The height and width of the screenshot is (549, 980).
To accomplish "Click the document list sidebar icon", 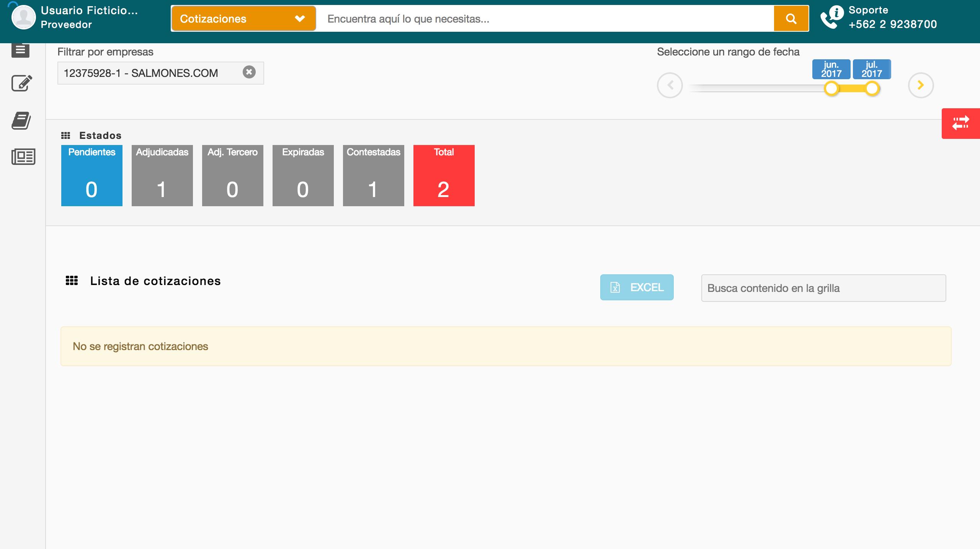I will (x=20, y=50).
